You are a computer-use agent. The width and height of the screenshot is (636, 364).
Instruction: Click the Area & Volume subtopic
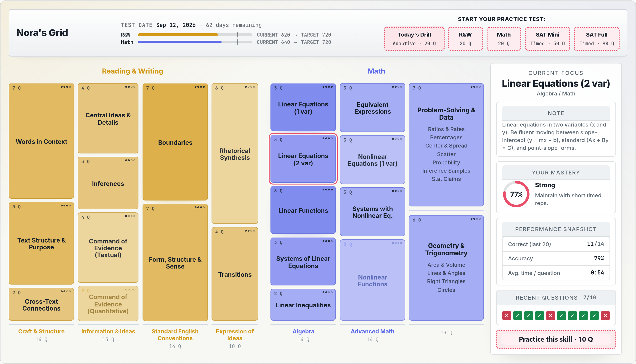pyautogui.click(x=446, y=265)
